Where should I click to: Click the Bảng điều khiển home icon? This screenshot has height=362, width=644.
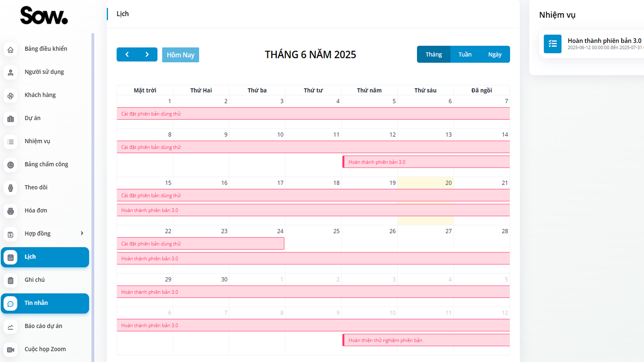[11, 50]
